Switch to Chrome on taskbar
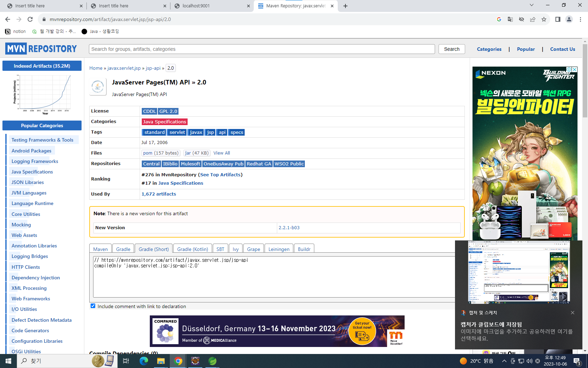The height and width of the screenshot is (368, 588). [x=178, y=361]
